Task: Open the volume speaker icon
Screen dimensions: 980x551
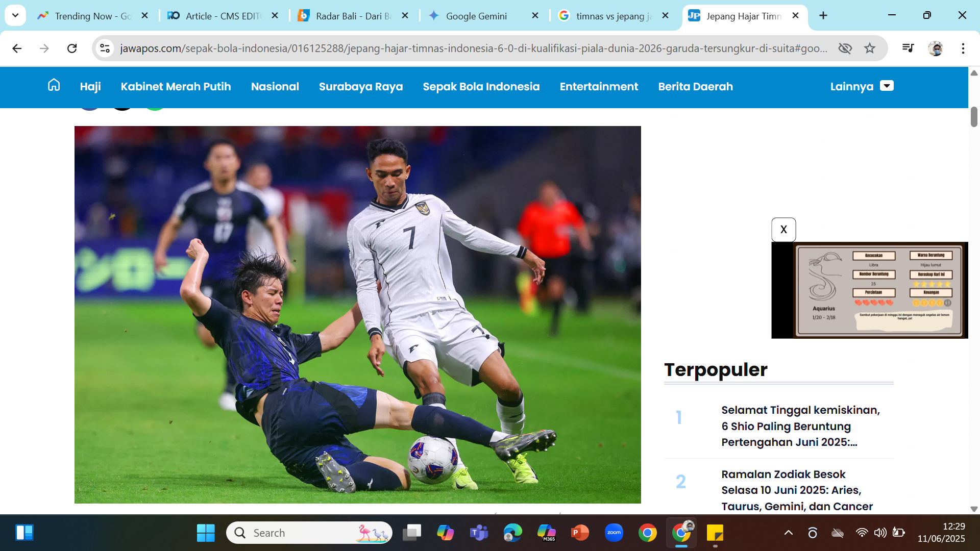Action: (x=880, y=533)
